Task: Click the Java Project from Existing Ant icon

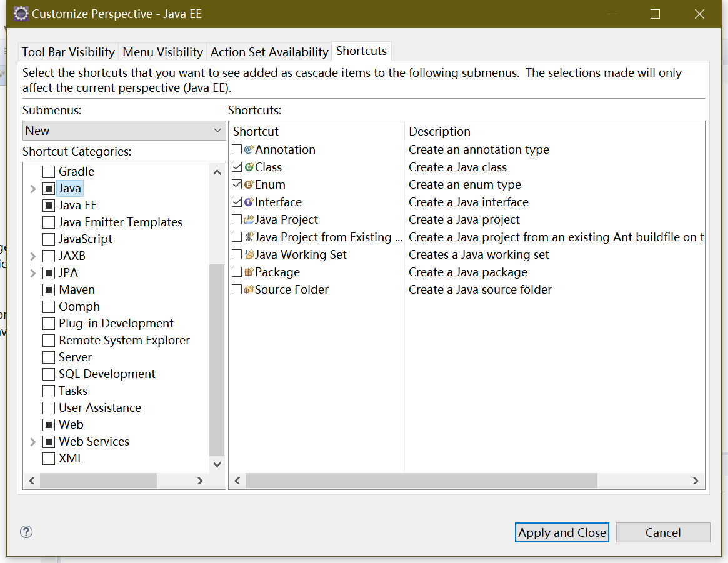Action: 249,237
